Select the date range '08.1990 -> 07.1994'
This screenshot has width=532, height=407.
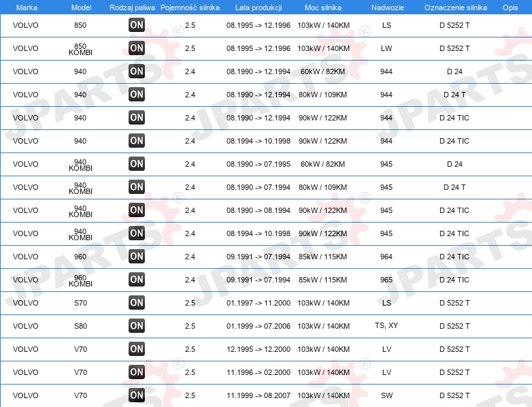pos(259,187)
